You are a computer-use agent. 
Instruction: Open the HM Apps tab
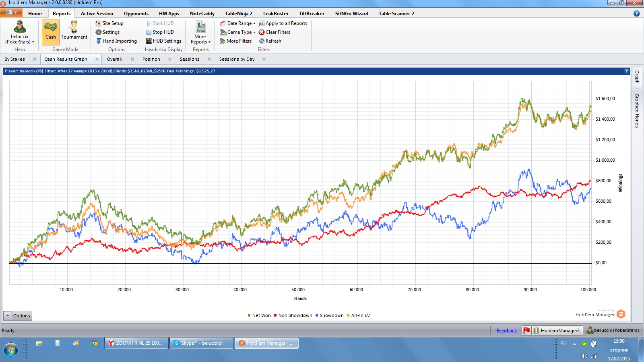click(x=169, y=13)
